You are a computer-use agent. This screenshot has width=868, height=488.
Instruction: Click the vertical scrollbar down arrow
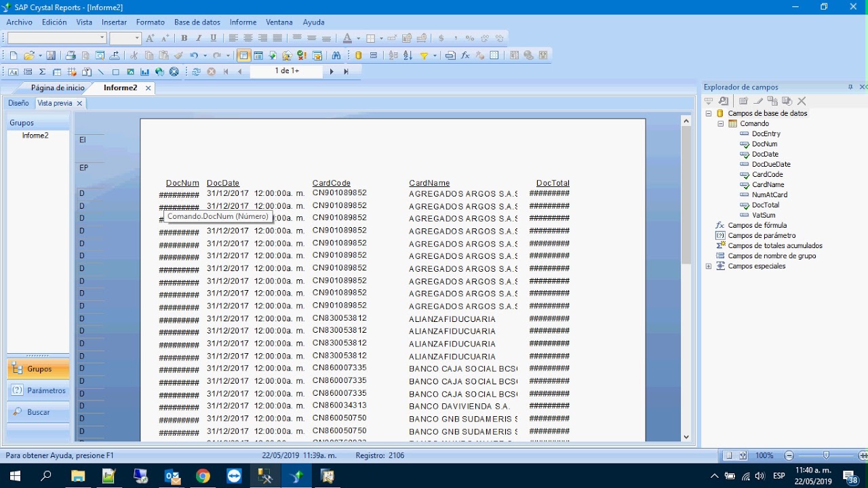pyautogui.click(x=686, y=437)
